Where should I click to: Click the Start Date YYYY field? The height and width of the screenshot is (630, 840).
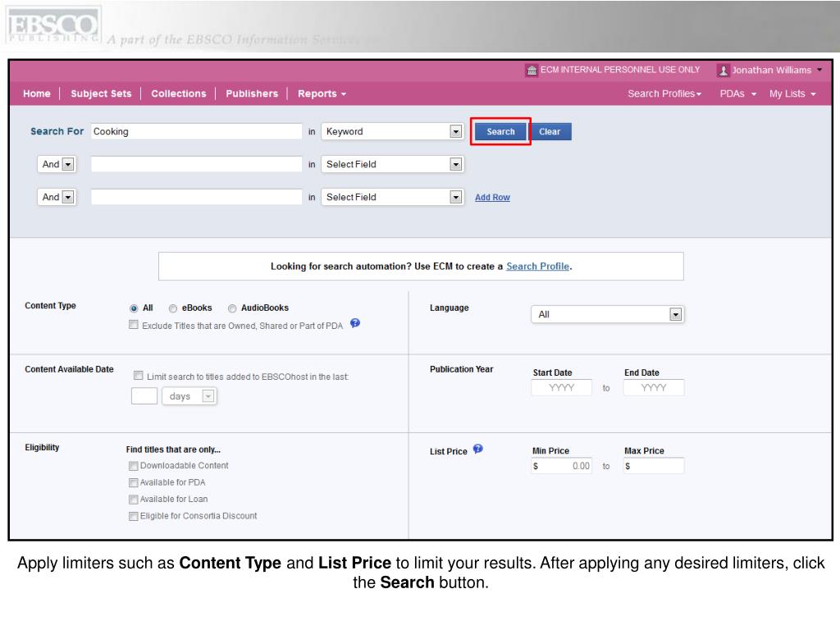561,387
